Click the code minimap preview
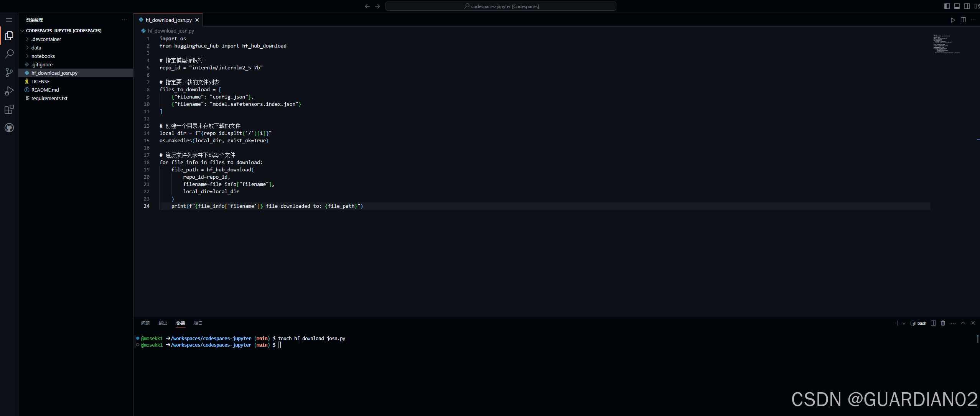Screen dimensions: 980x416 [x=946, y=44]
